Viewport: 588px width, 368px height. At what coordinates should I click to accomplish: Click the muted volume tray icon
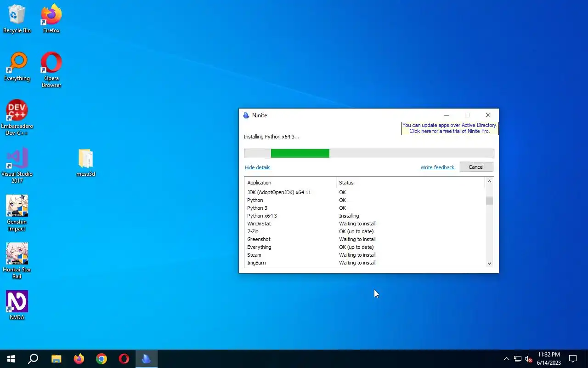[528, 359]
